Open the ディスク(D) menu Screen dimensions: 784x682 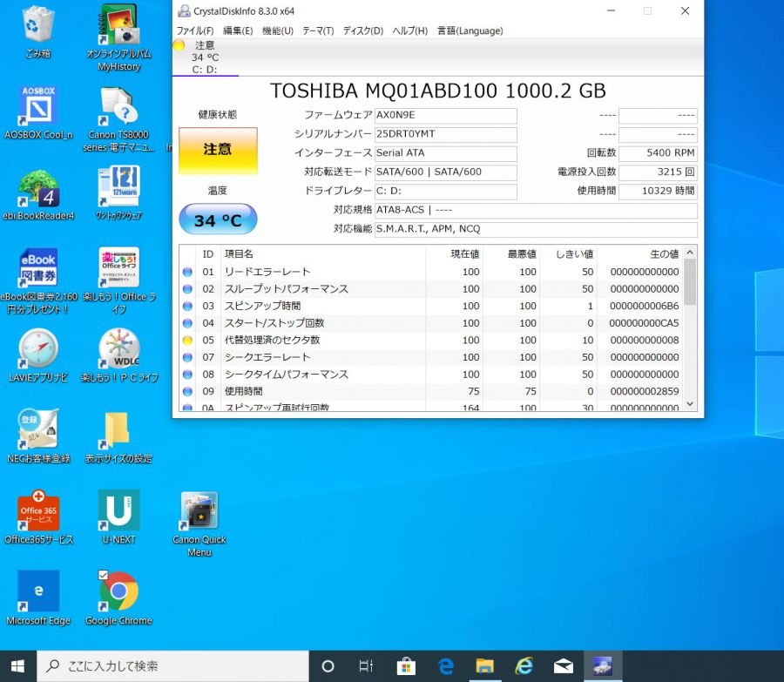coord(363,30)
